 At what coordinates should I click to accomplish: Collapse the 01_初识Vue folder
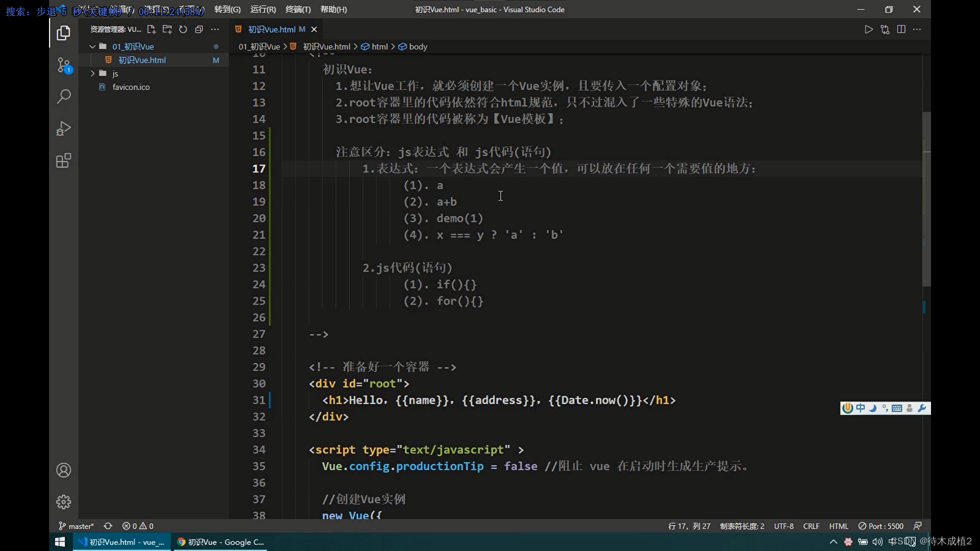pos(153,46)
